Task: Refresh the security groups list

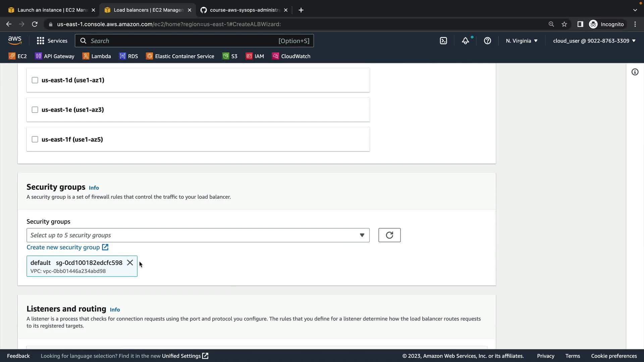Action: point(389,235)
